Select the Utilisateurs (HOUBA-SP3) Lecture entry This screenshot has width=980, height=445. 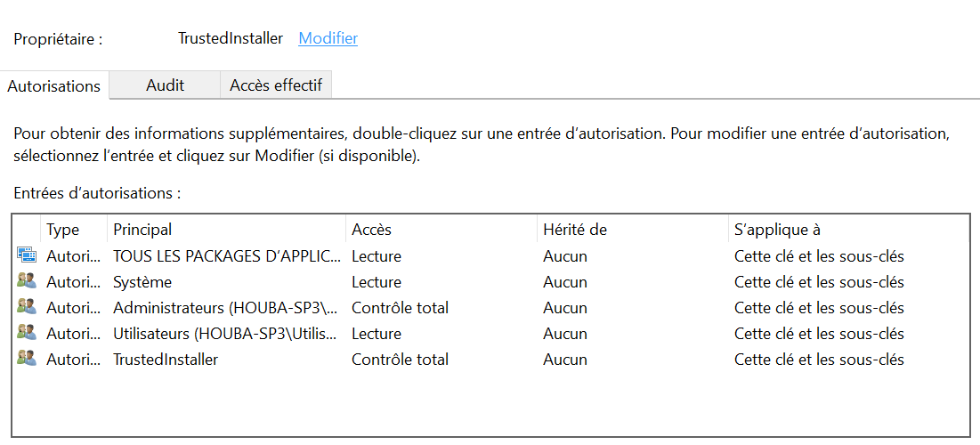pos(490,333)
